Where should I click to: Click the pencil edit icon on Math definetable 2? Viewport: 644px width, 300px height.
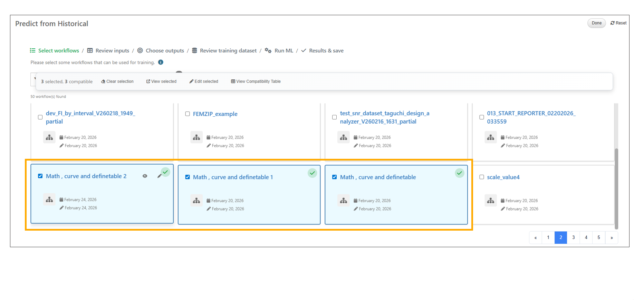tap(159, 176)
